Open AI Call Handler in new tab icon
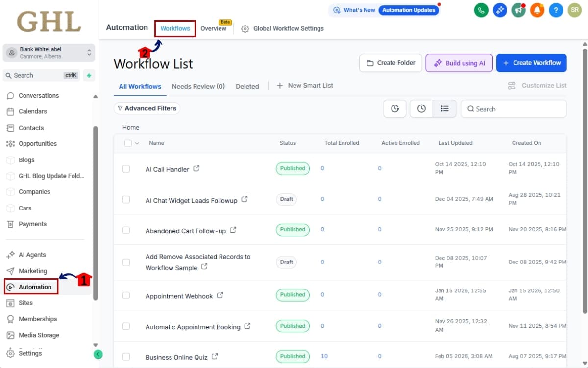Screen dimensions: 588x368 [x=196, y=168]
